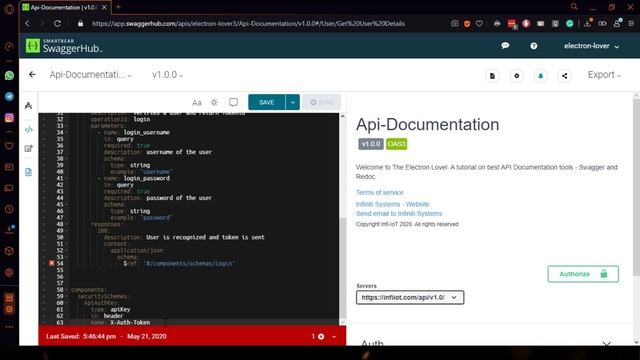The height and width of the screenshot is (360, 640).
Task: Open the navigation compass icon in the left panel
Action: pyautogui.click(x=29, y=106)
